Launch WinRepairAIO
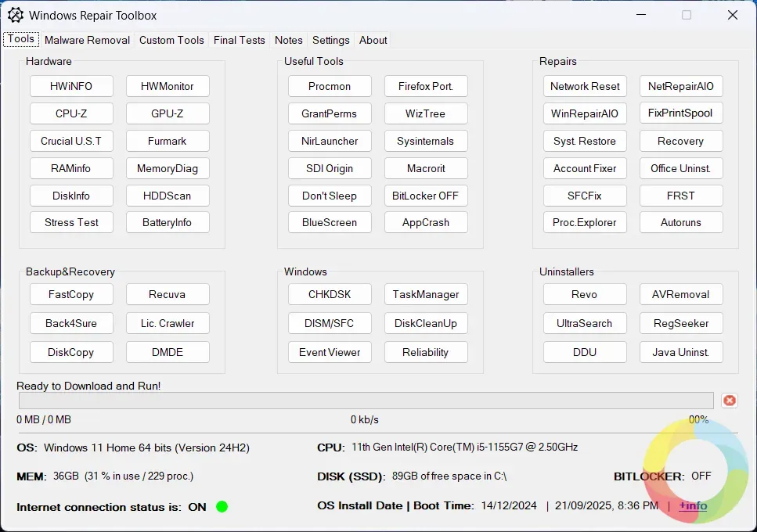757x532 pixels. (x=585, y=113)
